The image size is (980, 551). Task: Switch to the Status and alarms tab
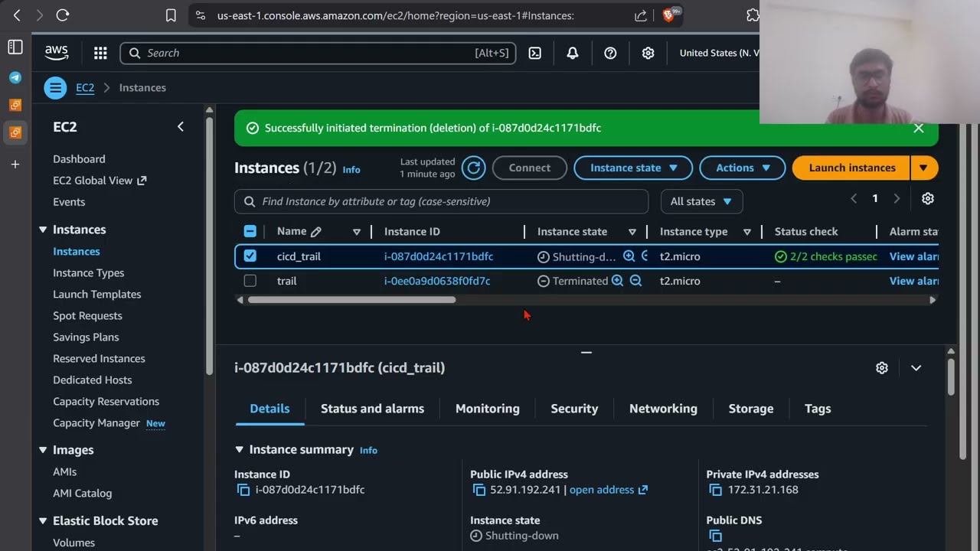tap(372, 409)
